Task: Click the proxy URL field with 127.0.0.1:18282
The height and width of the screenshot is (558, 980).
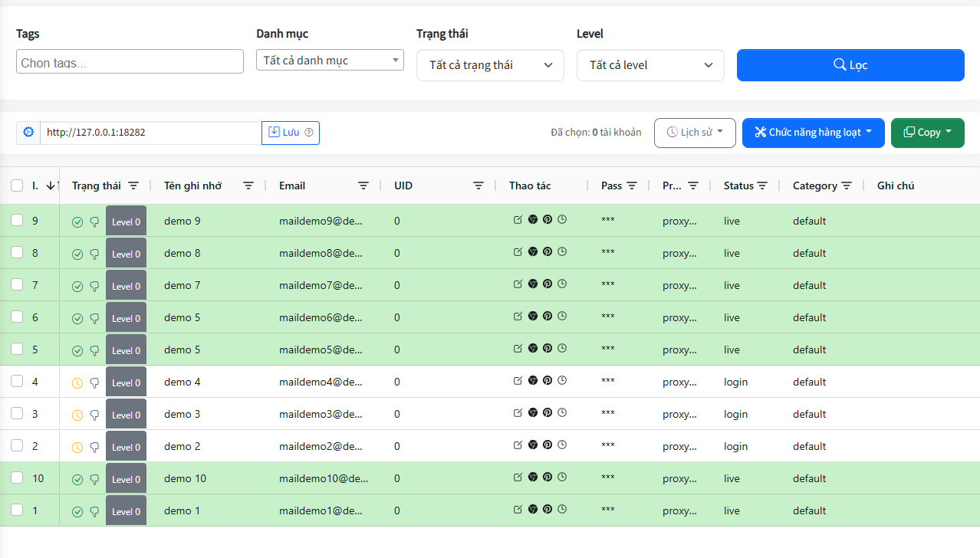Action: 151,133
